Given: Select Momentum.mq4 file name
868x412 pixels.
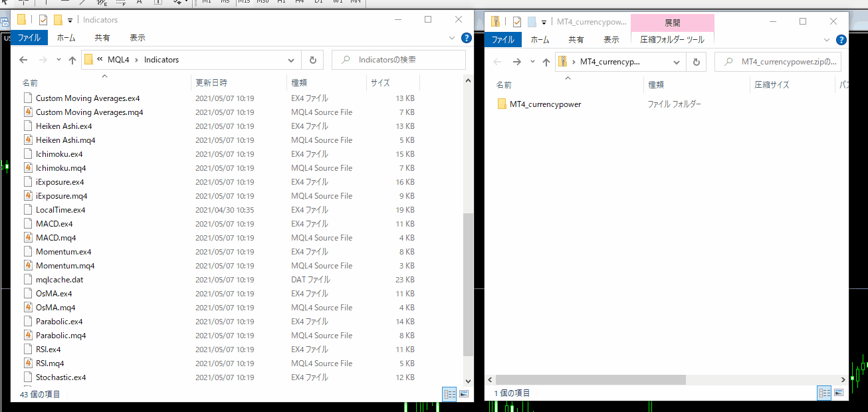Looking at the screenshot, I should 65,266.
